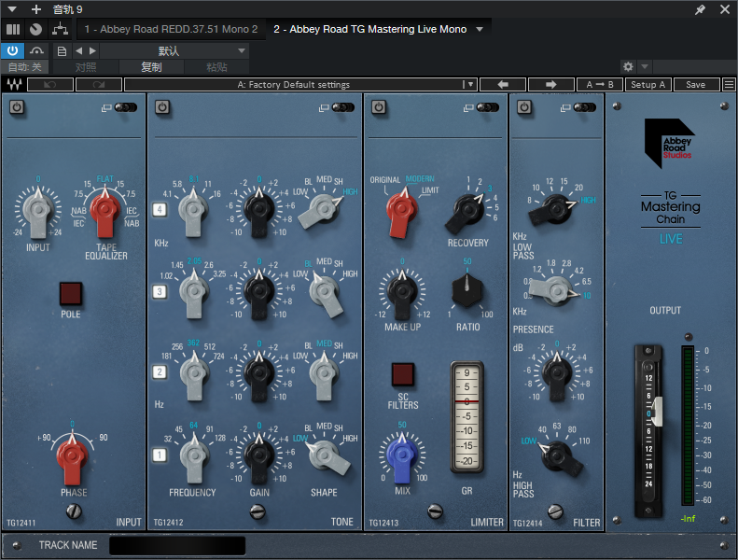Switch to Abbey Road REDD.37.51 Mono tab
Screen dimensions: 738x560
click(172, 29)
